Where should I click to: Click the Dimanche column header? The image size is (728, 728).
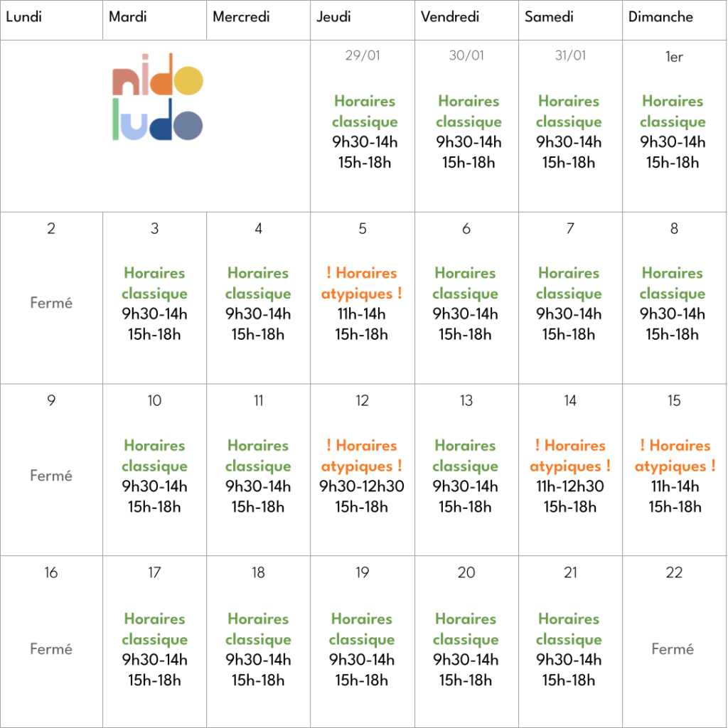click(660, 16)
